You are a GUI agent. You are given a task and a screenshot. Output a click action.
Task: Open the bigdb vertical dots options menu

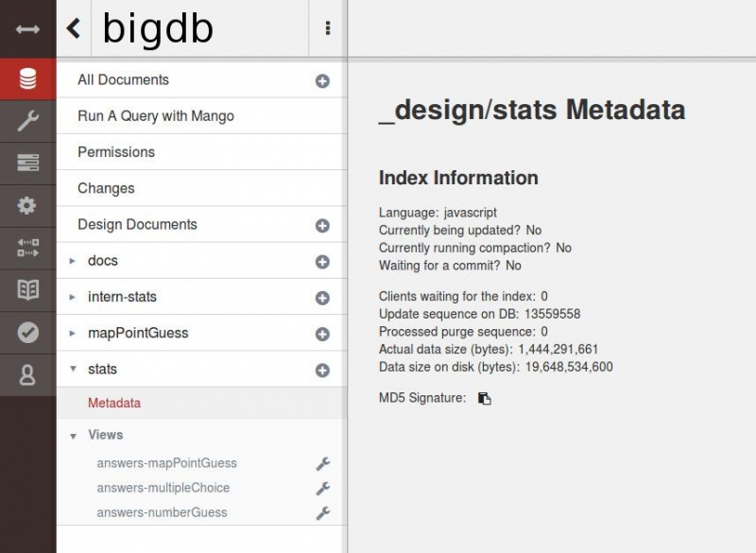328,28
